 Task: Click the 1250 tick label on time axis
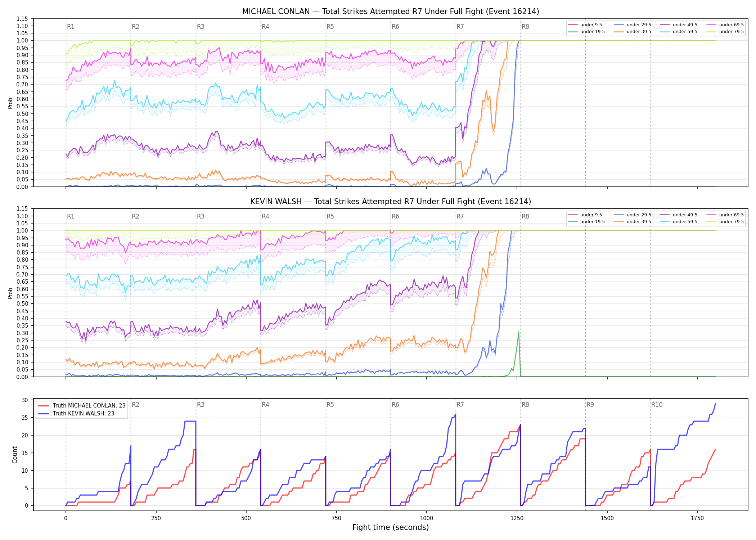click(517, 518)
